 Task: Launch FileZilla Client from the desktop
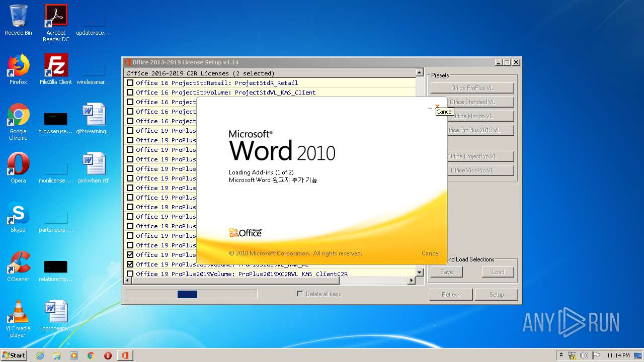pyautogui.click(x=56, y=69)
